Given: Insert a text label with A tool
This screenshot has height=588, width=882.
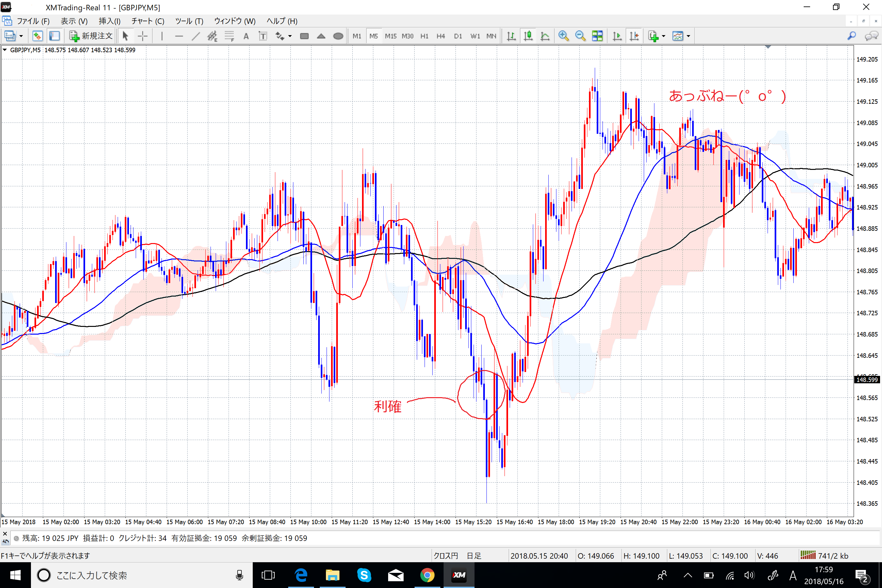Looking at the screenshot, I should coord(246,36).
